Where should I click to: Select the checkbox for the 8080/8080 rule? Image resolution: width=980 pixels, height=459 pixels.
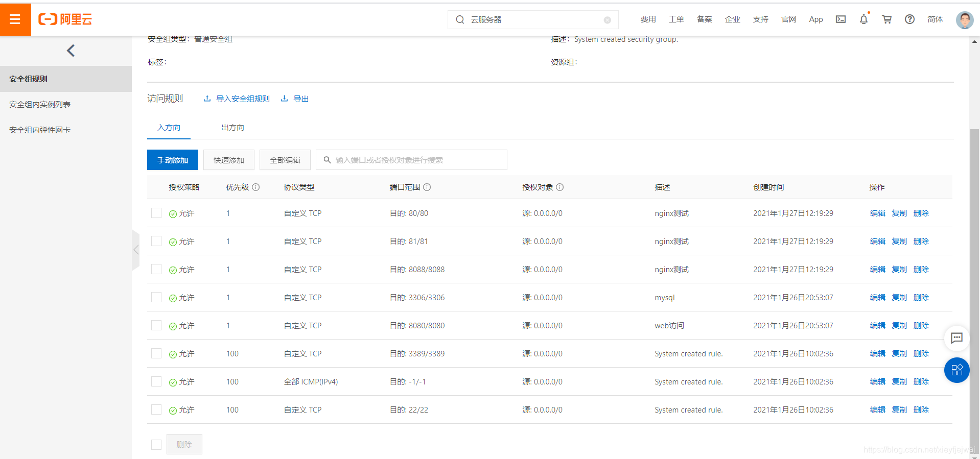tap(156, 325)
